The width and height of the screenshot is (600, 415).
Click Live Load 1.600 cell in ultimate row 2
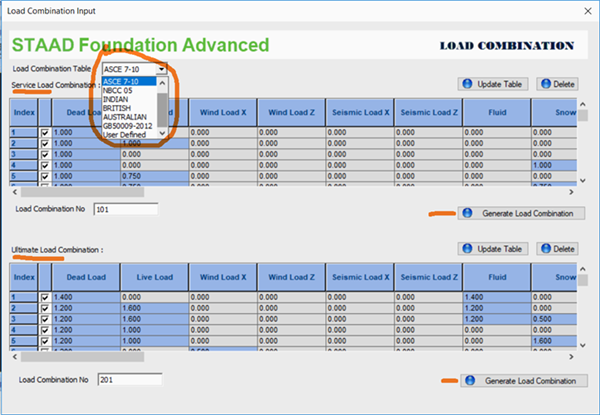coord(155,308)
